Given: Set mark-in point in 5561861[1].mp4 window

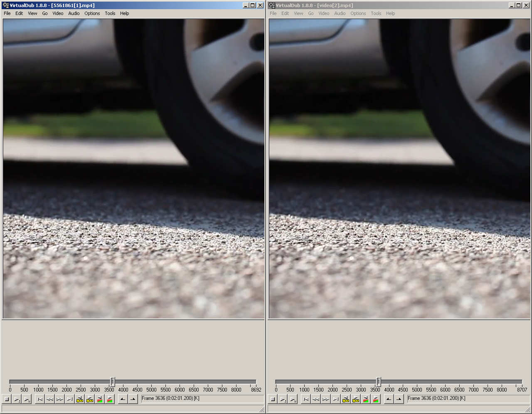Looking at the screenshot, I should click(x=123, y=399).
